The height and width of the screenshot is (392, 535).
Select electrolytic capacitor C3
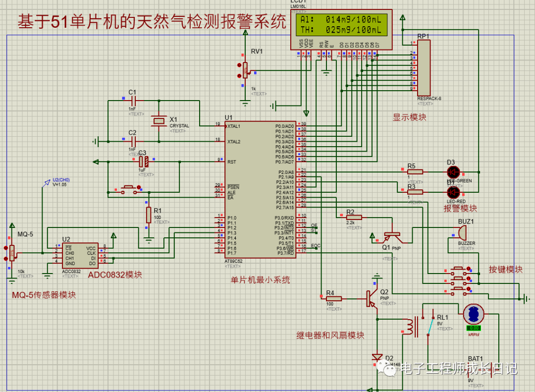[144, 162]
